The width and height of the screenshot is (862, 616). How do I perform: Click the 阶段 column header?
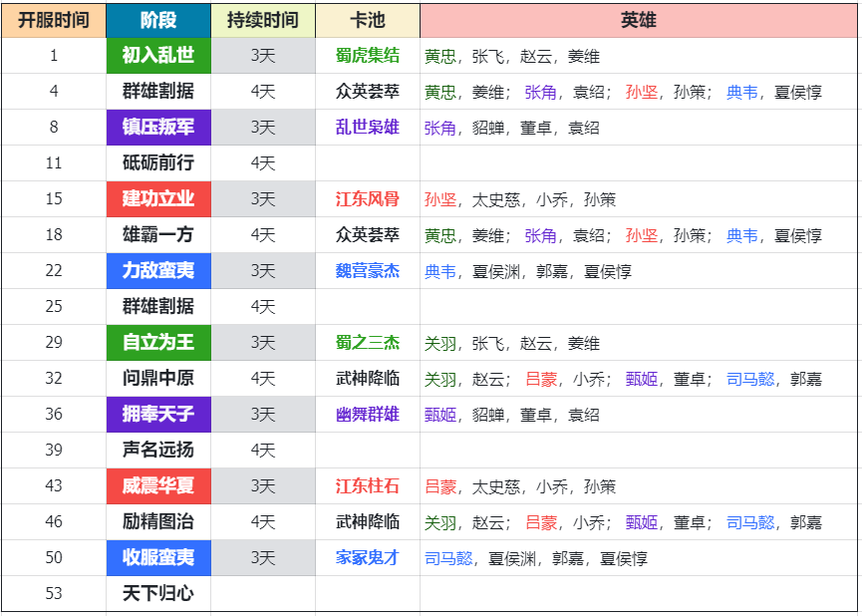coord(158,21)
